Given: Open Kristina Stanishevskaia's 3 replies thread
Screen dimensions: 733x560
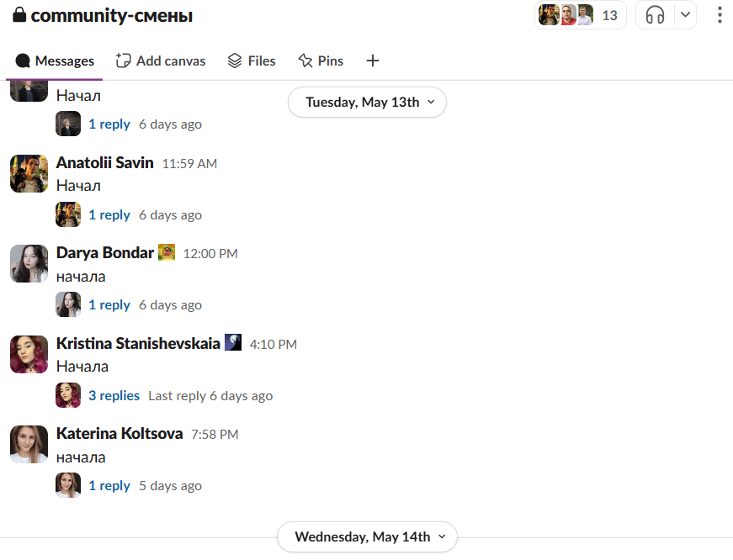Looking at the screenshot, I should coord(114,395).
